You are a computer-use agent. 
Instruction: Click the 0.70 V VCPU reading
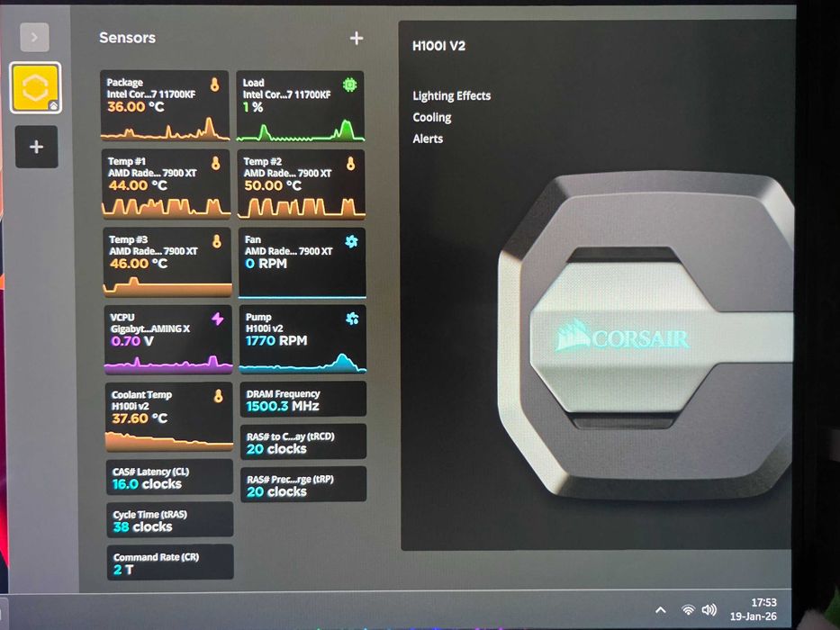click(131, 341)
